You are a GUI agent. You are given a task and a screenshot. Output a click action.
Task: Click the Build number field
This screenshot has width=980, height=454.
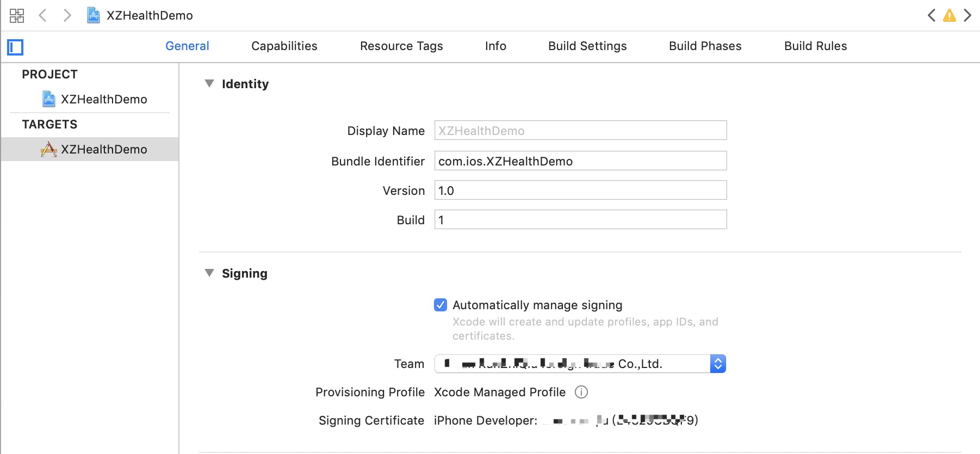[x=580, y=220]
